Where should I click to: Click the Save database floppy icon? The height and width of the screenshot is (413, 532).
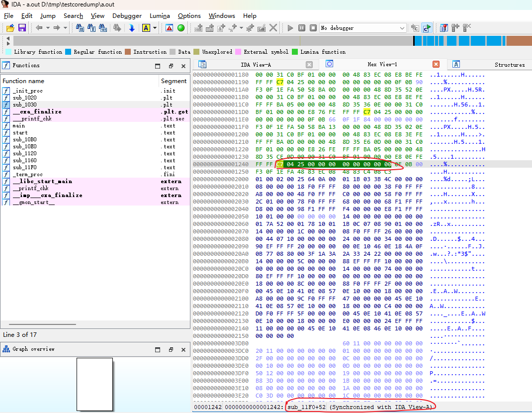tap(22, 28)
